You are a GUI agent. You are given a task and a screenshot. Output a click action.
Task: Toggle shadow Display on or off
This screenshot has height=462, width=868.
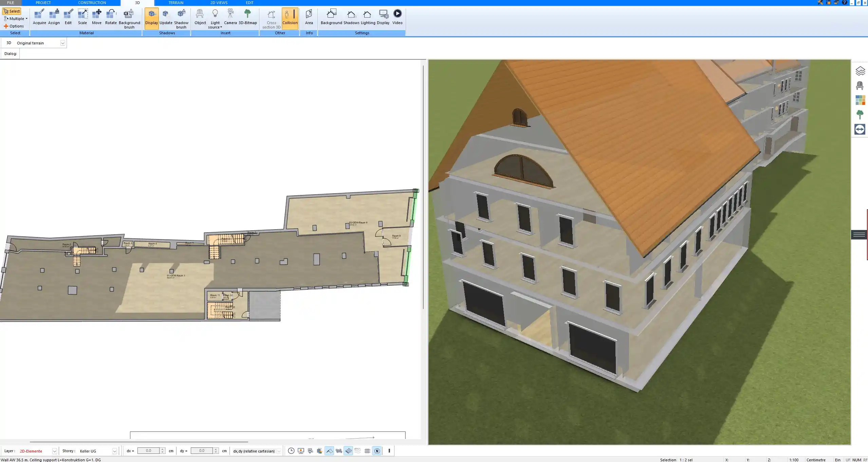click(151, 18)
